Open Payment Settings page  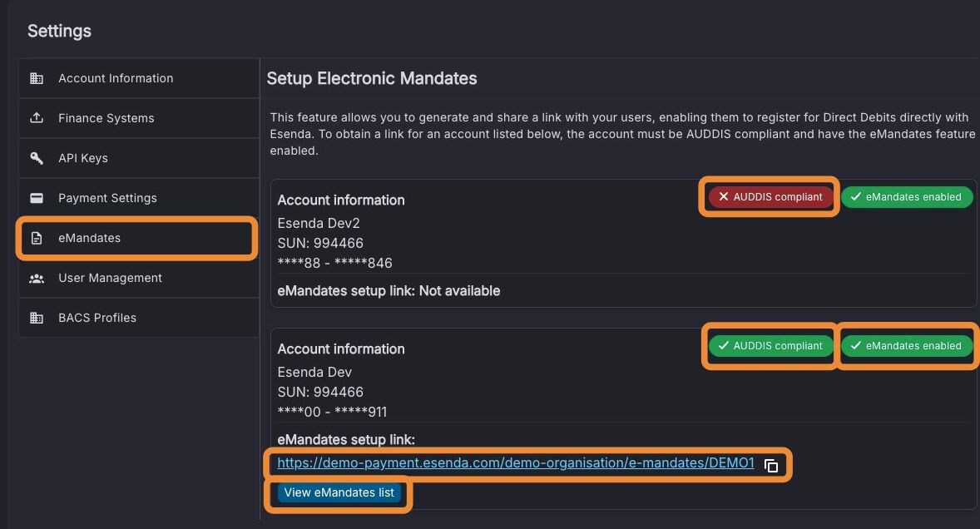pos(139,198)
